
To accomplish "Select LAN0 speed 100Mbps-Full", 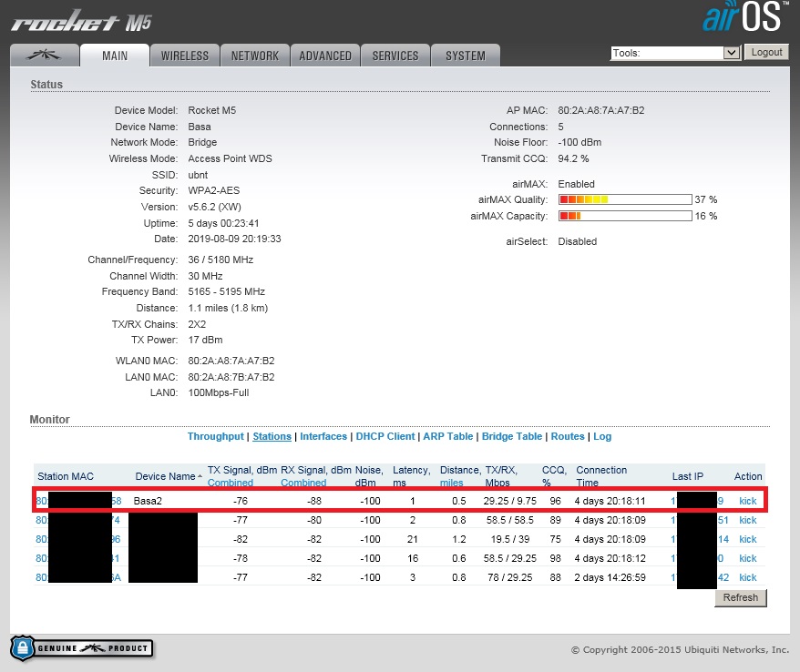I will (219, 392).
